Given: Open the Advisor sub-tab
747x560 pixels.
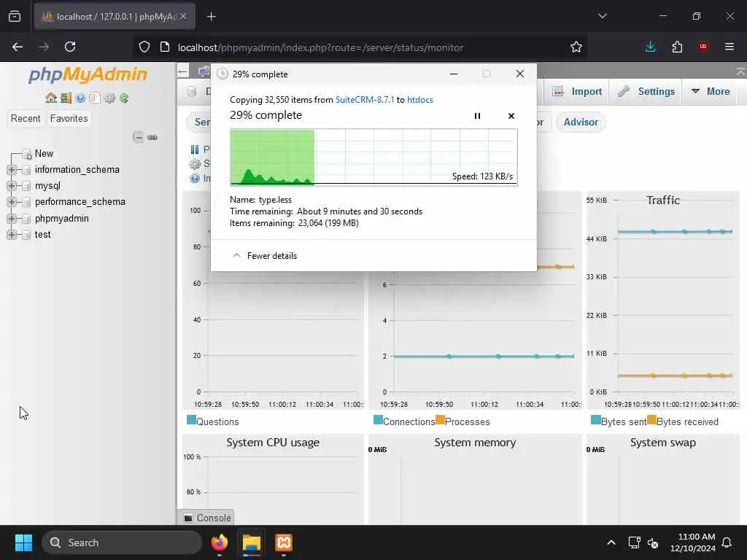Looking at the screenshot, I should click(x=581, y=122).
